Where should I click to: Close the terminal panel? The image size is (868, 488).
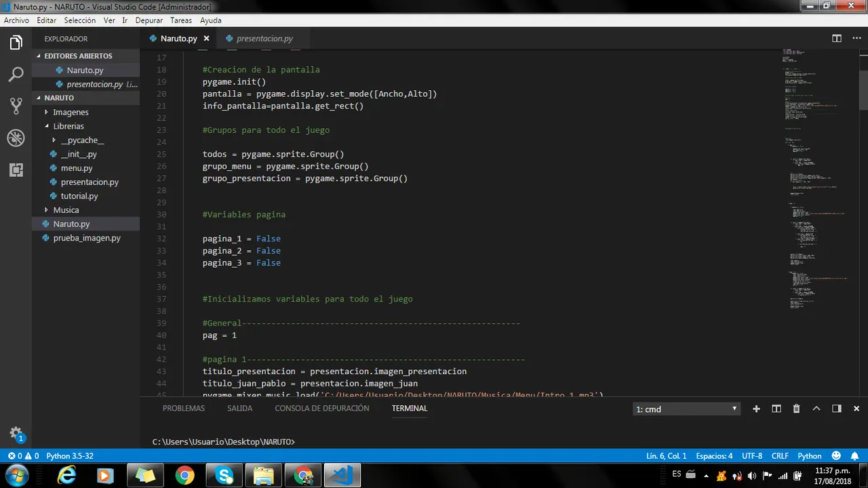(x=856, y=409)
